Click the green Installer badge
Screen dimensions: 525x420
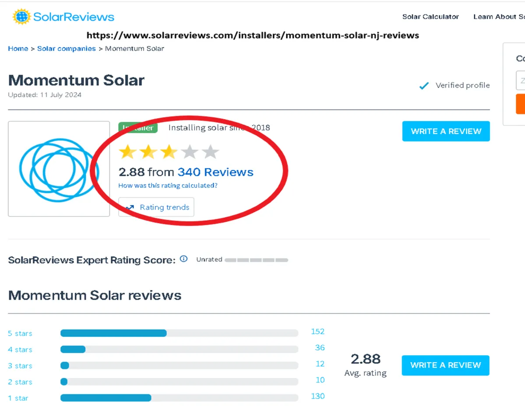click(x=138, y=128)
